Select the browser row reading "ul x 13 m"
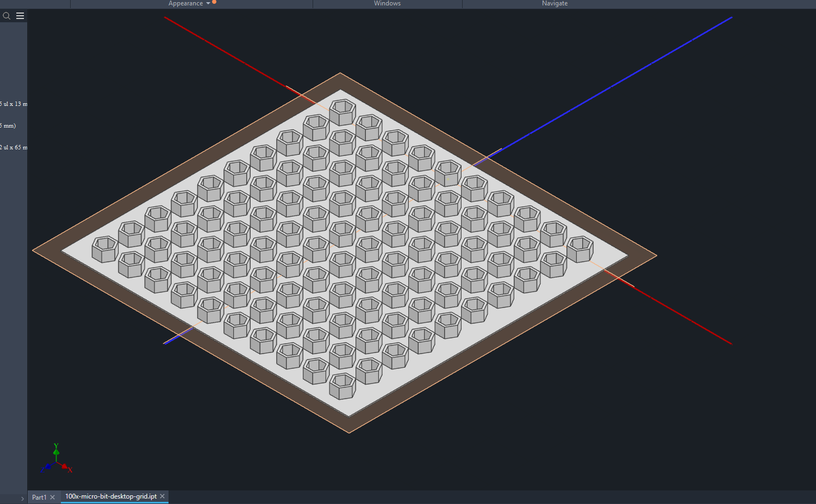The height and width of the screenshot is (504, 816). click(x=14, y=104)
